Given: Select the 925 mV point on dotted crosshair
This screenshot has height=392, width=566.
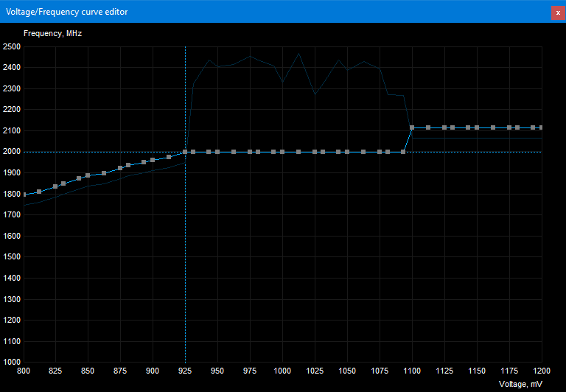Looking at the screenshot, I should coord(185,152).
